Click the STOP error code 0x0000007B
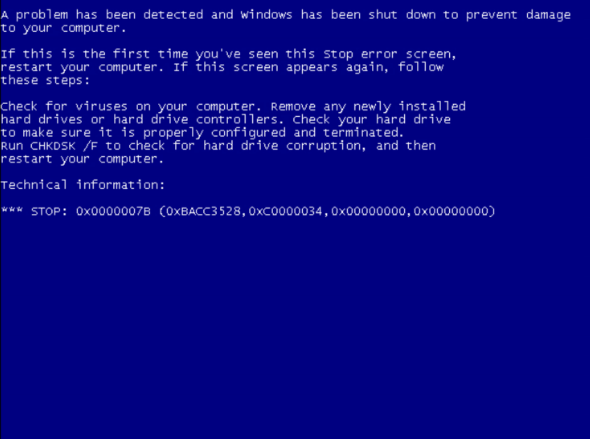The width and height of the screenshot is (590, 439). pyautogui.click(x=113, y=211)
